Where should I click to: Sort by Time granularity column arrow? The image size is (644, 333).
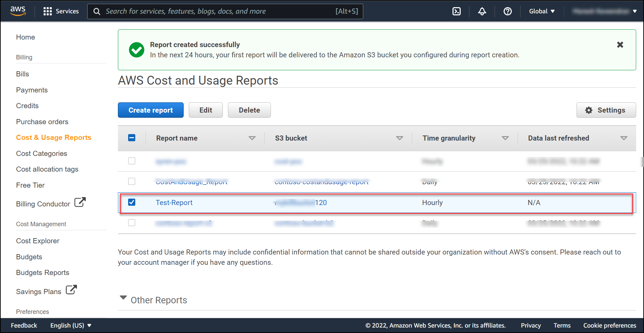pyautogui.click(x=505, y=138)
